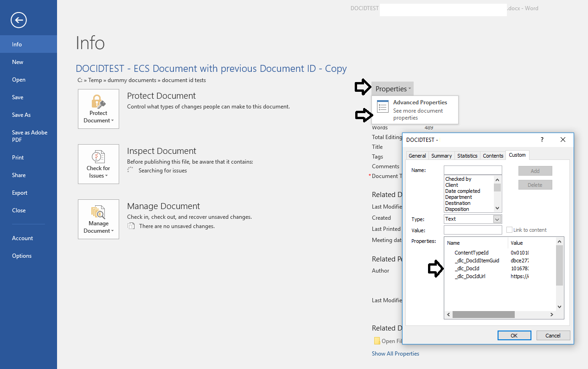This screenshot has width=588, height=369.
Task: Click the document title heading link
Action: (211, 69)
